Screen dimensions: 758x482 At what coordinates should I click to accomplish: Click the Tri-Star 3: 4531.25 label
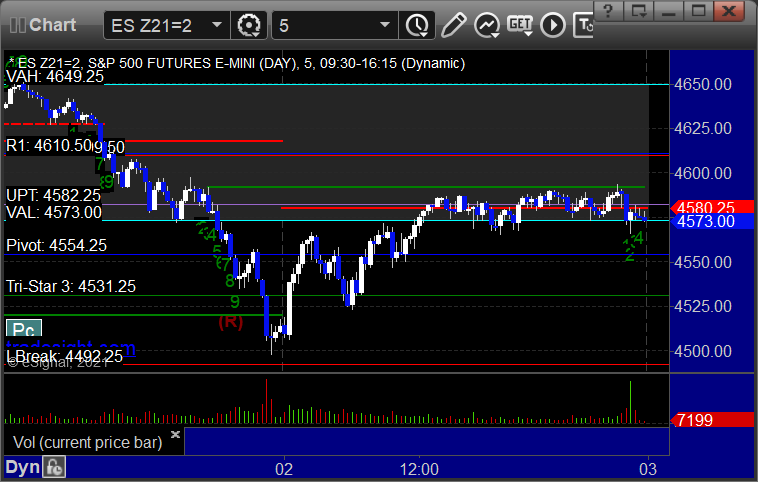71,286
